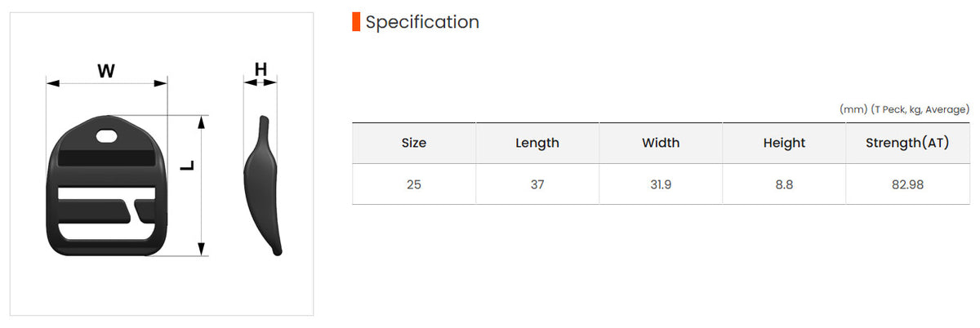Click the Width column header
Viewport: 980px width, 328px height.
[661, 143]
